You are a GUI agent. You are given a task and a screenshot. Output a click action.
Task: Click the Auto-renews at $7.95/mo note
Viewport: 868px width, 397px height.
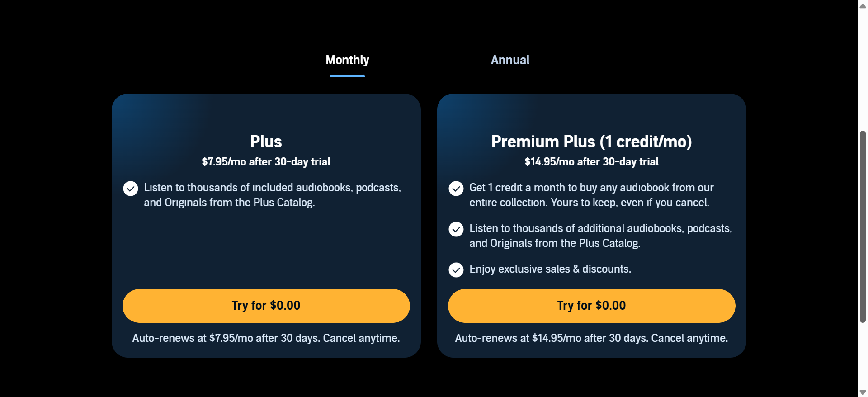pos(266,338)
